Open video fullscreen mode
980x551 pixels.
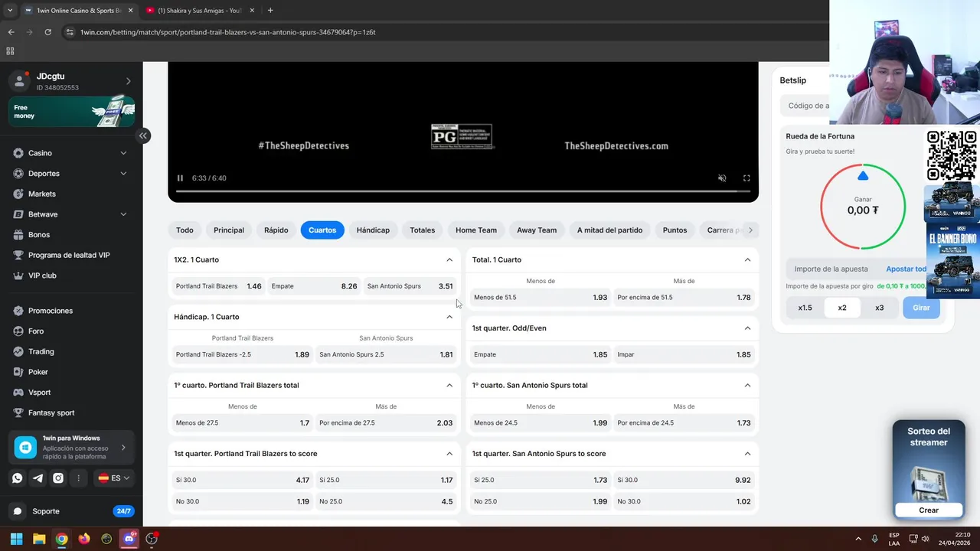pos(746,178)
